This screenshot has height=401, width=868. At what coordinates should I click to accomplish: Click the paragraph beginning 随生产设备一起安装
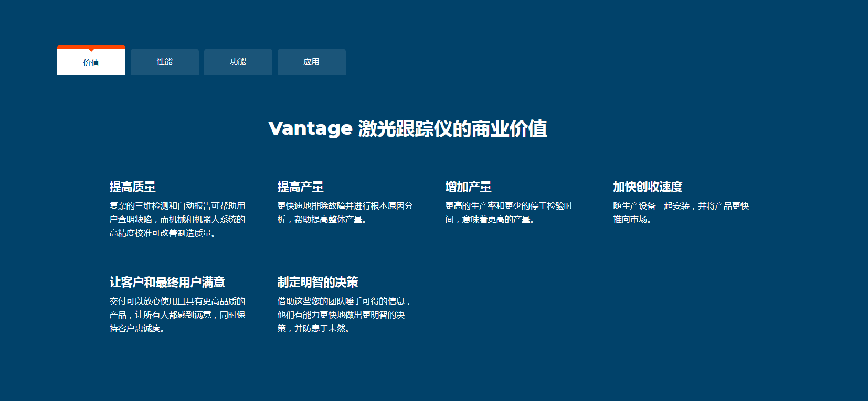coord(681,213)
